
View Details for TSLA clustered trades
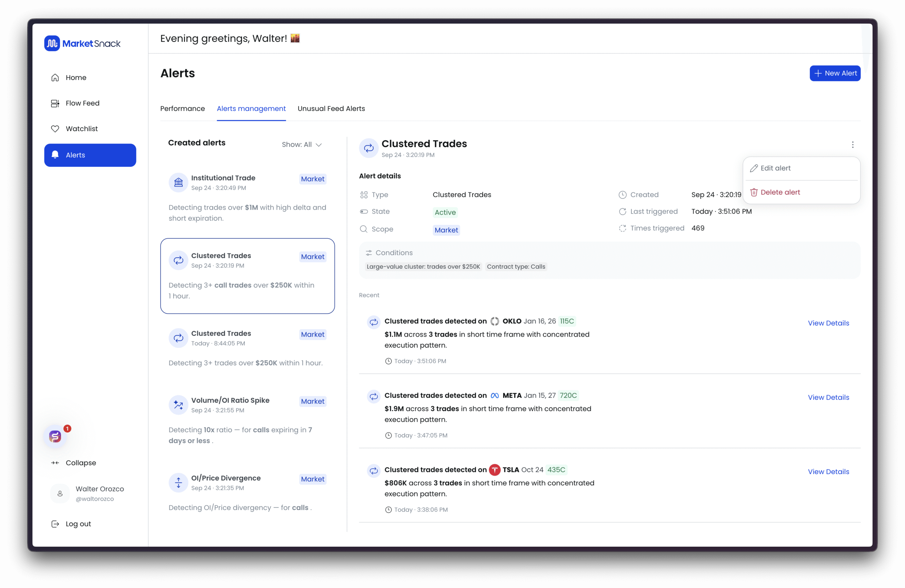[828, 472]
